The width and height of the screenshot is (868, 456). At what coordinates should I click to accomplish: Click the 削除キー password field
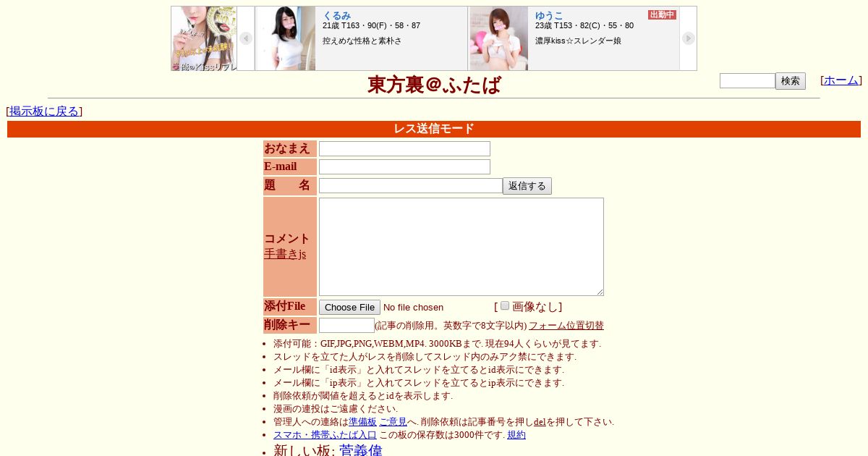tap(346, 325)
